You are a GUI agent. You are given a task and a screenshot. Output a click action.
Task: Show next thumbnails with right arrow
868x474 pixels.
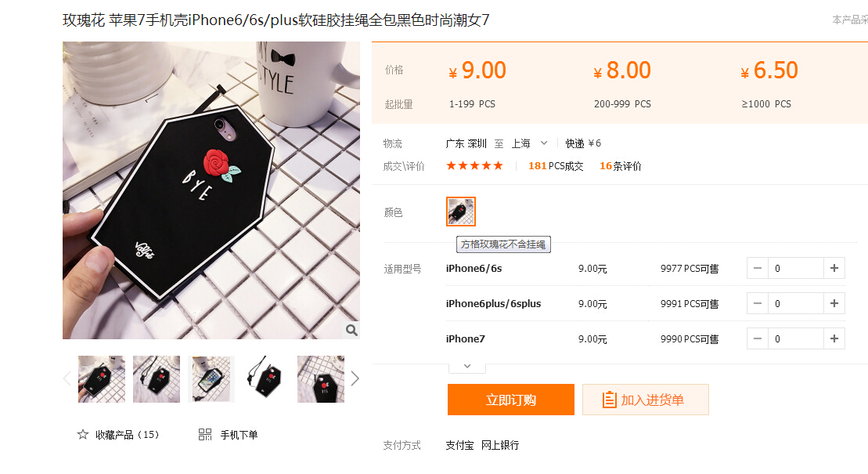pyautogui.click(x=355, y=379)
